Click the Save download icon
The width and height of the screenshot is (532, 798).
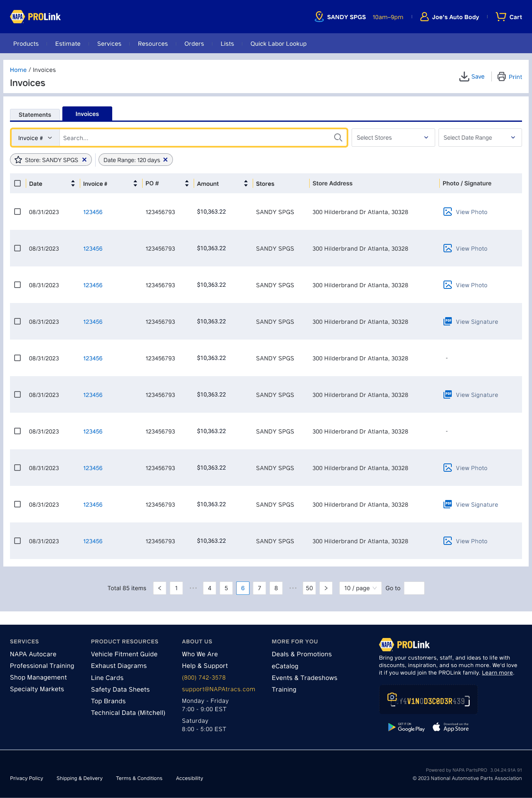464,76
